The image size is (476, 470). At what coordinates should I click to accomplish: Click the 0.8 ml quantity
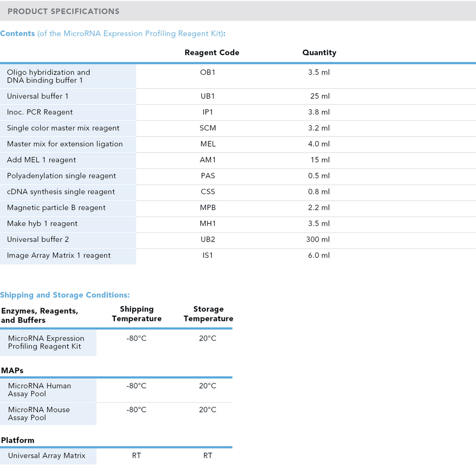319,192
